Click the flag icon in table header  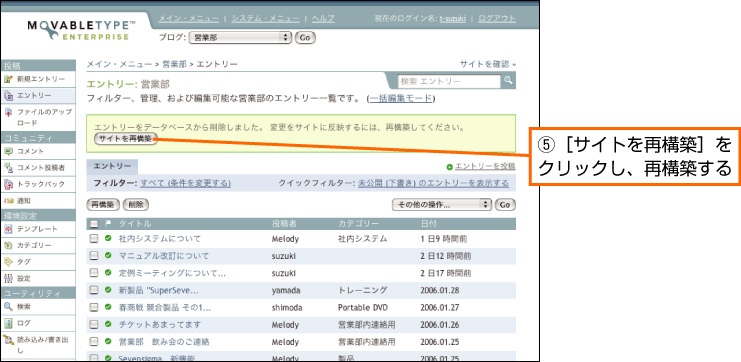108,223
